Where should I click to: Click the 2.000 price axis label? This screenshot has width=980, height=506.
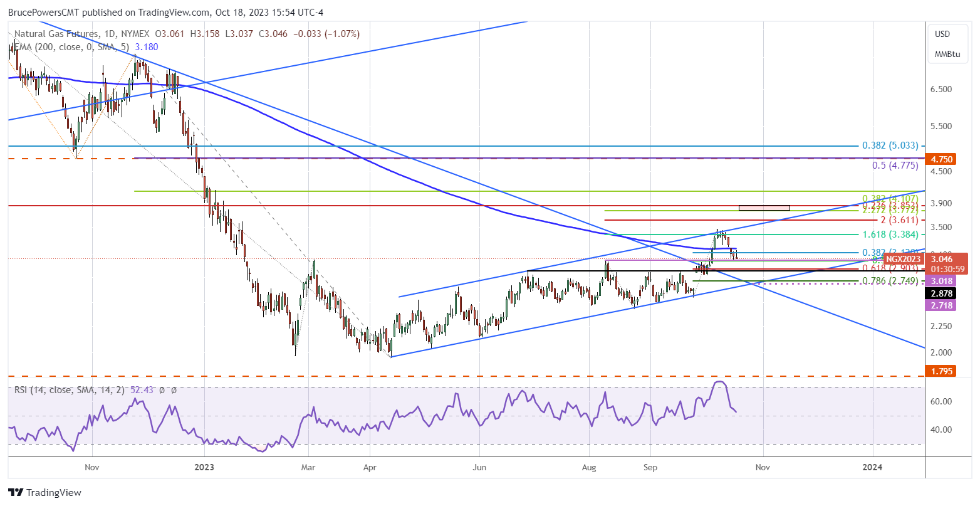point(942,352)
